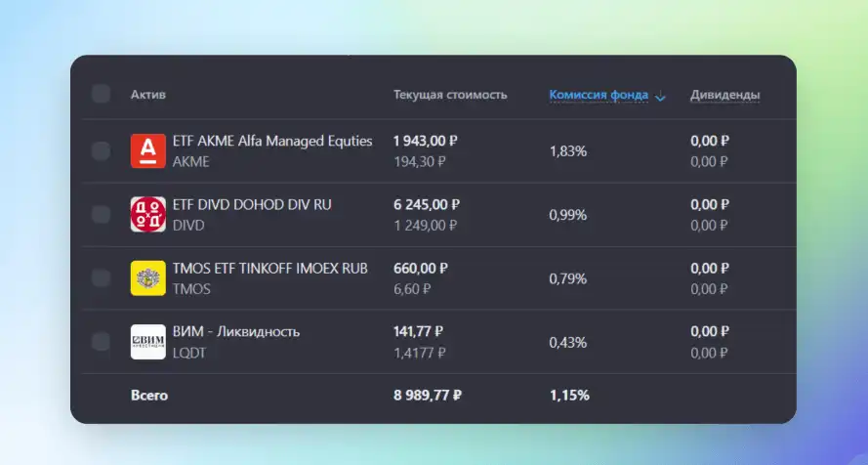Image resolution: width=868 pixels, height=465 pixels.
Task: Click value 1 943,00 ₽
Action: pyautogui.click(x=426, y=141)
